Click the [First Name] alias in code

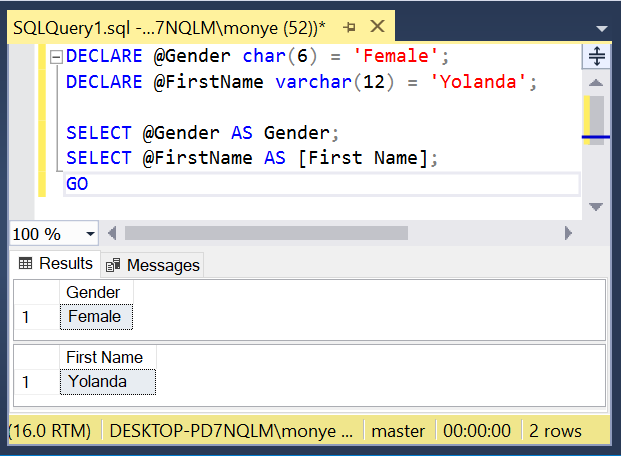tap(363, 158)
